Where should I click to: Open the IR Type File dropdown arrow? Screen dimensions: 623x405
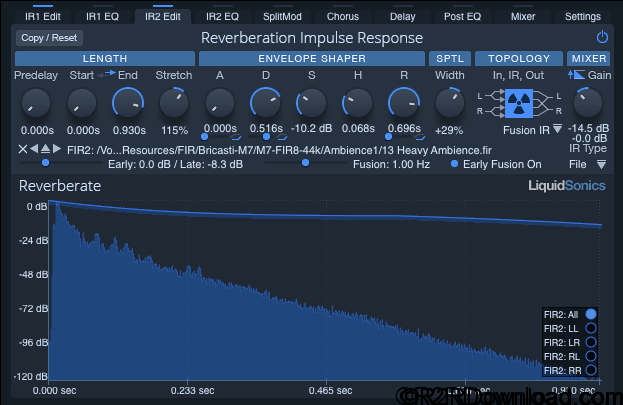tap(602, 165)
